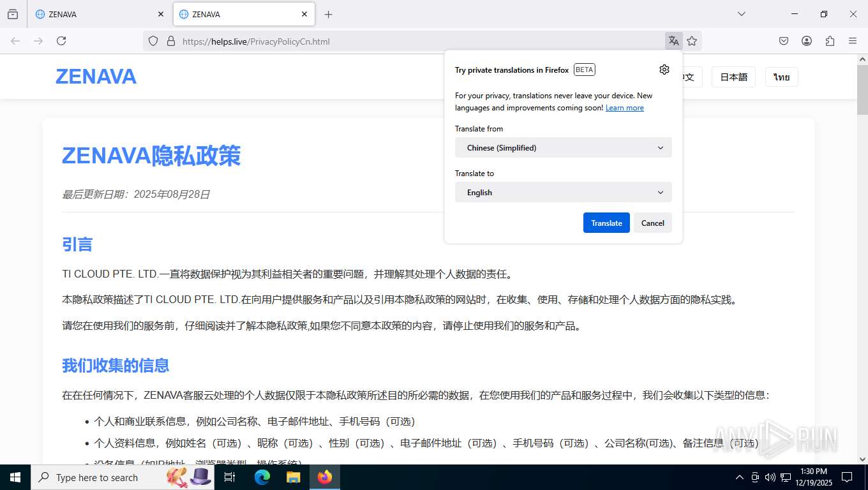Launch Microsoft Edge from taskbar

pyautogui.click(x=262, y=477)
